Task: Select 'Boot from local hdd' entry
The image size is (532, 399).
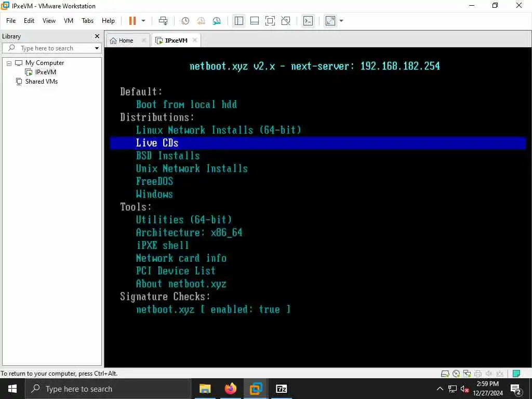Action: tap(187, 104)
